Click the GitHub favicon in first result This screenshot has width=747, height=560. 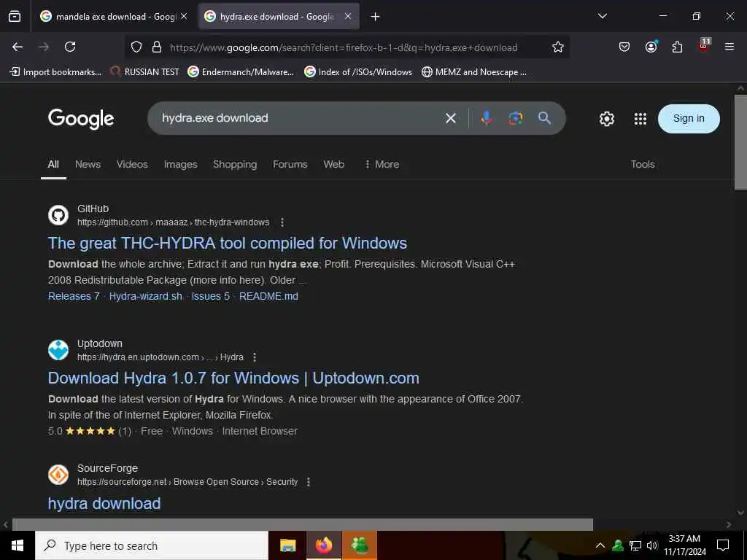(58, 215)
